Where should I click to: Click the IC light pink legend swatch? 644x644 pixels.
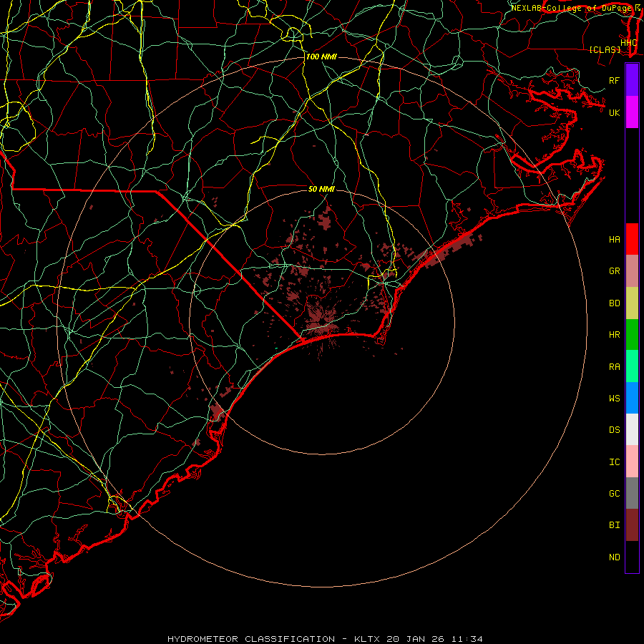(x=632, y=462)
